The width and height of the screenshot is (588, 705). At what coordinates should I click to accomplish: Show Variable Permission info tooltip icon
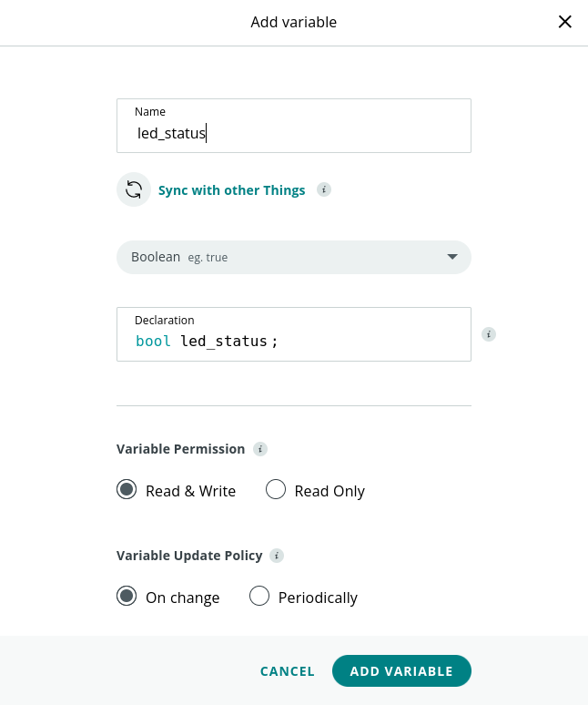tap(260, 449)
